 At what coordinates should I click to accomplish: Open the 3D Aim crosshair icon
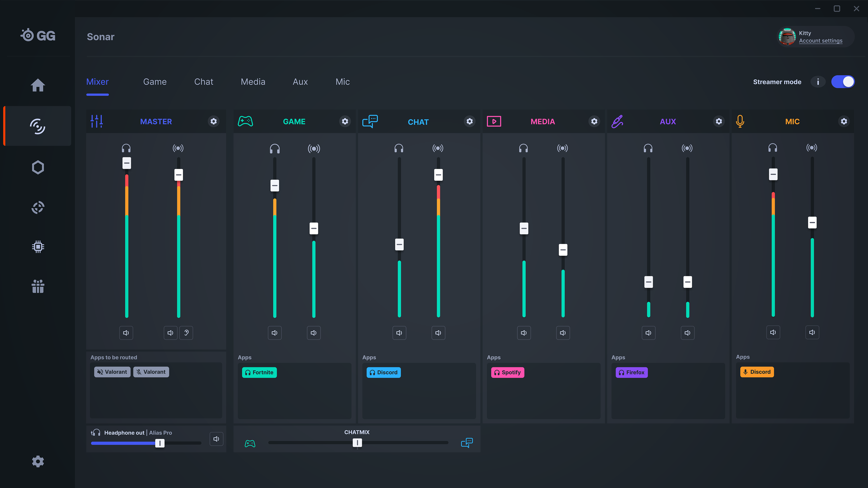38,207
